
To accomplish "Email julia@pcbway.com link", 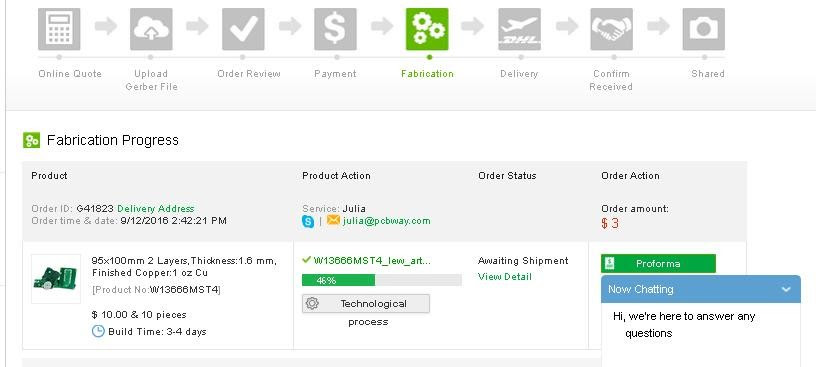I will 386,221.
